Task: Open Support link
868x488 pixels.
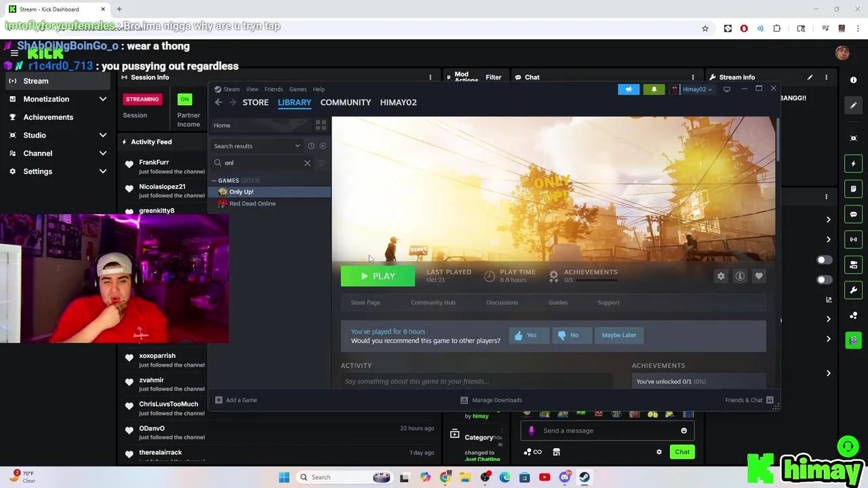Action: [x=608, y=302]
